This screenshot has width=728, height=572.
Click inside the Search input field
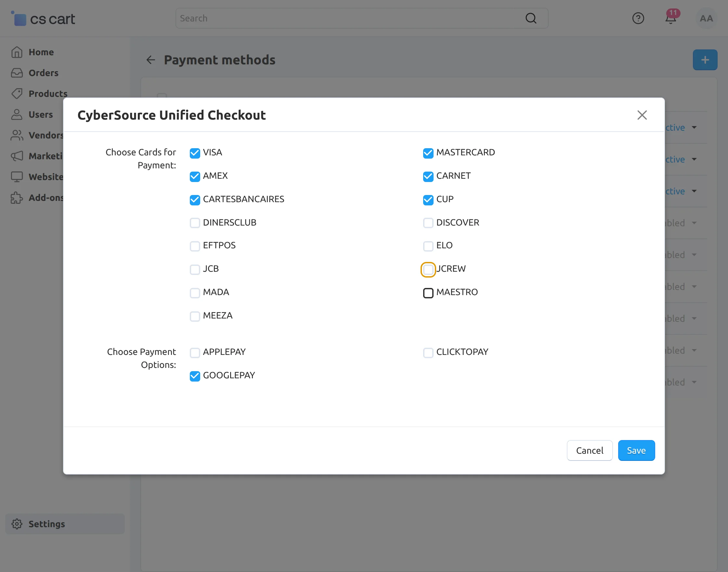348,19
